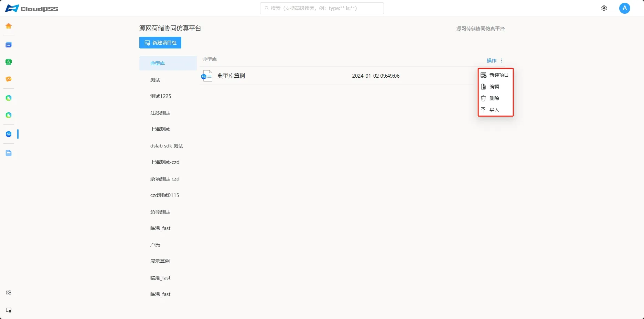Open user avatar A menu
Viewport: 644px width, 319px height.
coord(624,8)
